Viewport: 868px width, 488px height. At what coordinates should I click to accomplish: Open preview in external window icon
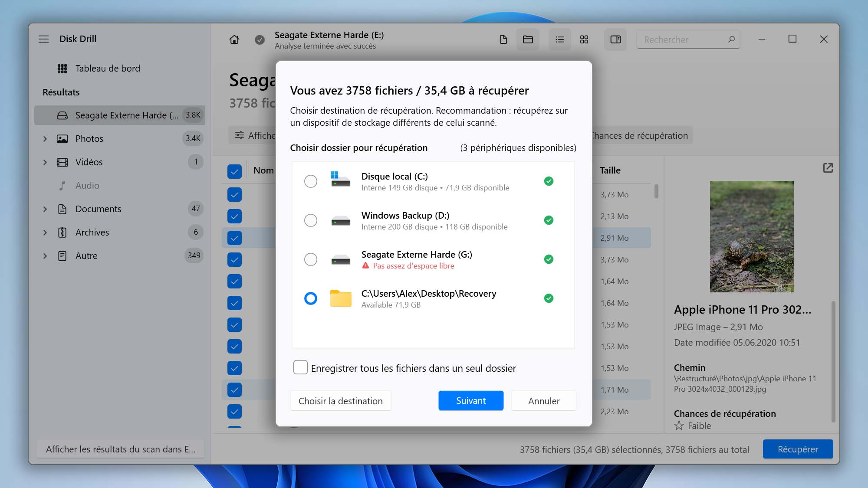click(828, 168)
